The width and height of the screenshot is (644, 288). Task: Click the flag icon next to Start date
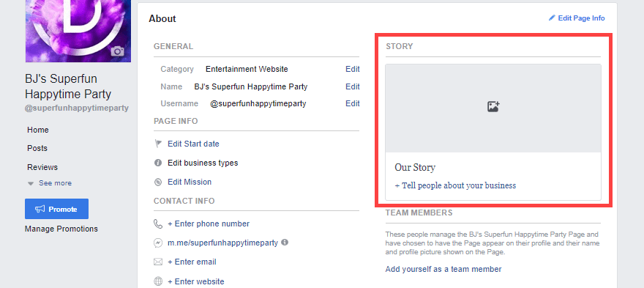click(x=158, y=144)
